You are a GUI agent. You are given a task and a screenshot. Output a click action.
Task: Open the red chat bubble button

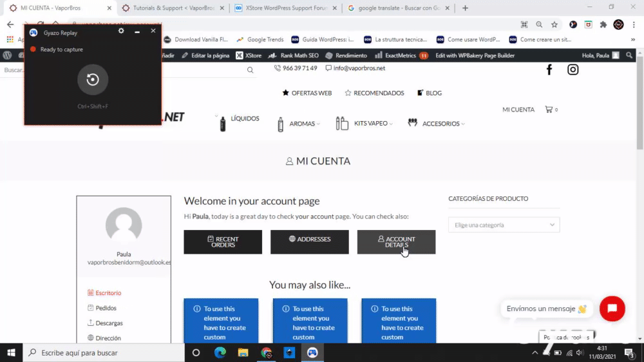[612, 309]
